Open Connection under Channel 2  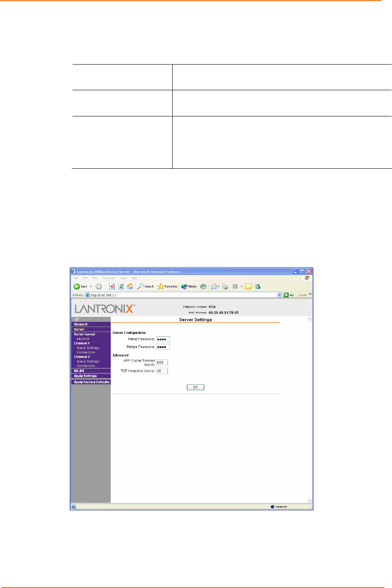pos(86,366)
